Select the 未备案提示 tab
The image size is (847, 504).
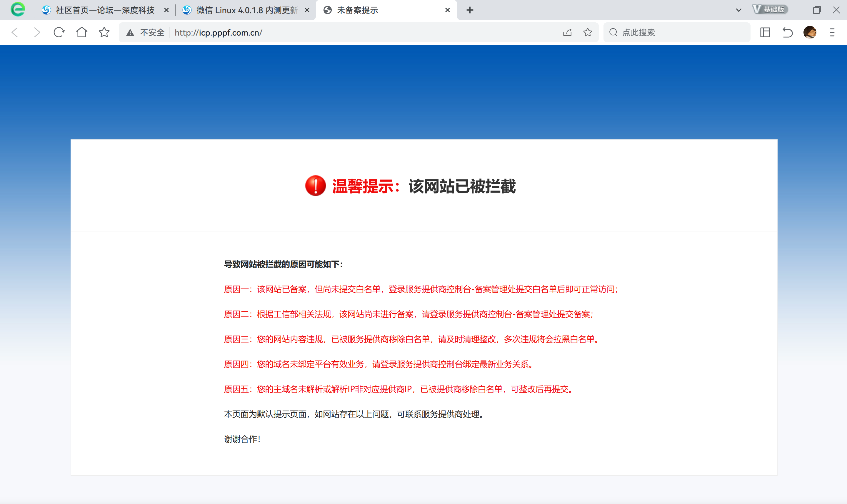point(386,10)
